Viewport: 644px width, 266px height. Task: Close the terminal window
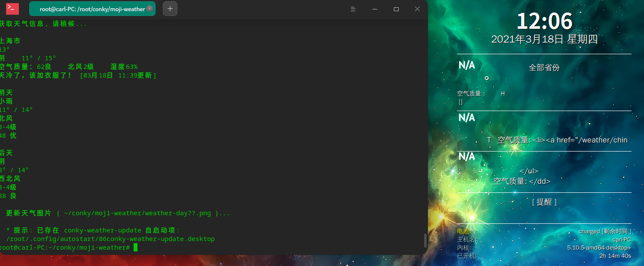pyautogui.click(x=418, y=9)
